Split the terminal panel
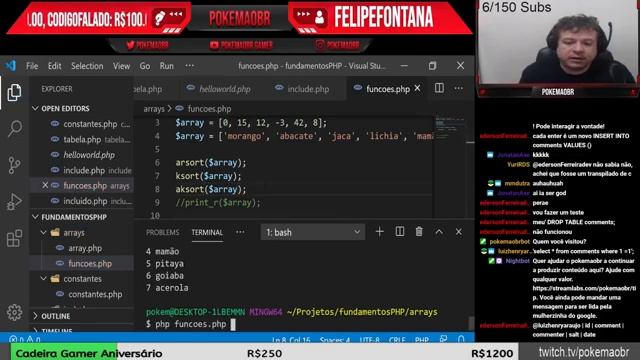Viewport: 640px width, 360px height. pos(400,232)
